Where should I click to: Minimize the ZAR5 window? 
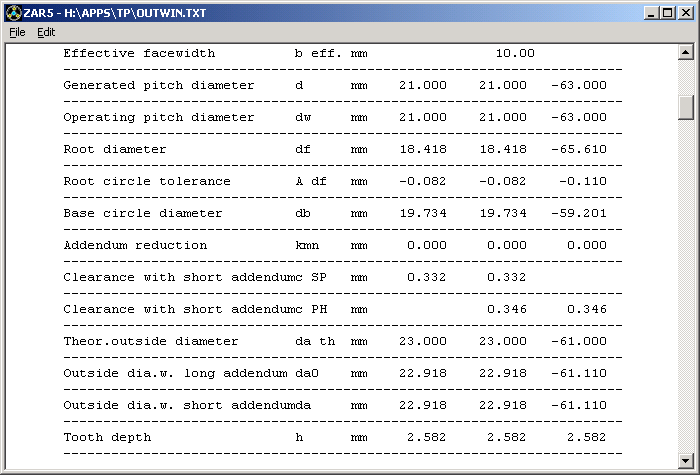pyautogui.click(x=650, y=12)
